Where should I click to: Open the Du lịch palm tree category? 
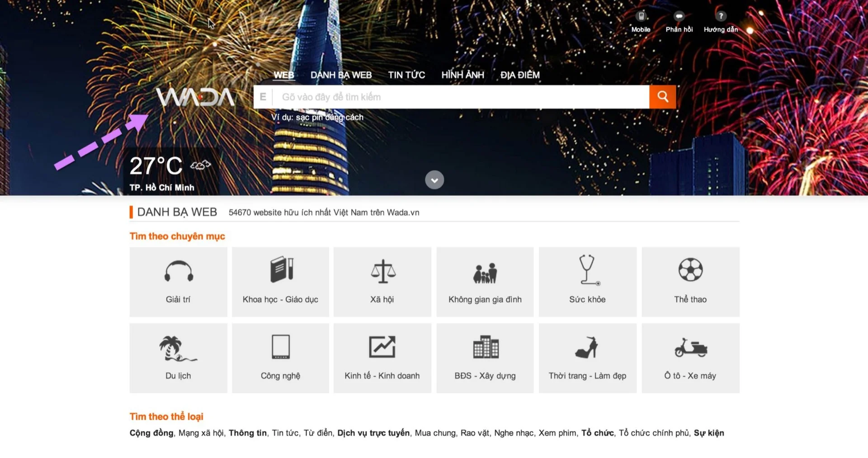pyautogui.click(x=178, y=358)
